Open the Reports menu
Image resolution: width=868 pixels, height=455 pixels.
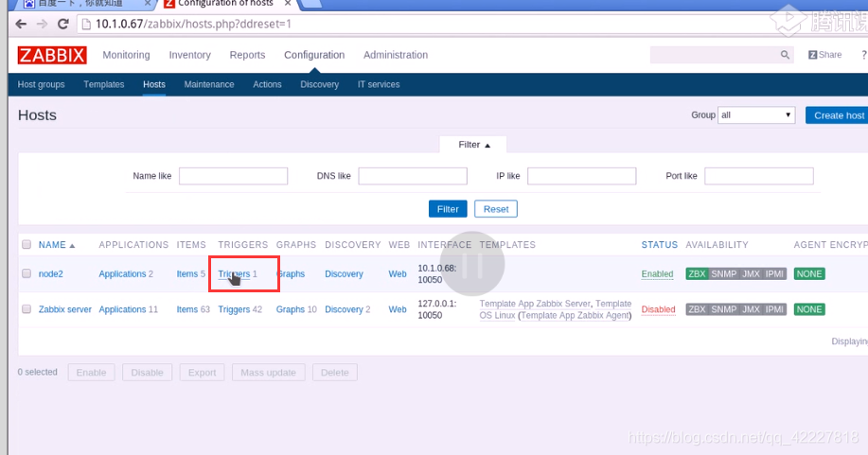pyautogui.click(x=247, y=55)
